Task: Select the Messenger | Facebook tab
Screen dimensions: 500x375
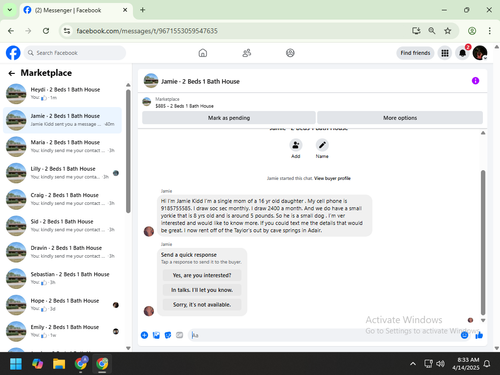Action: tap(76, 10)
